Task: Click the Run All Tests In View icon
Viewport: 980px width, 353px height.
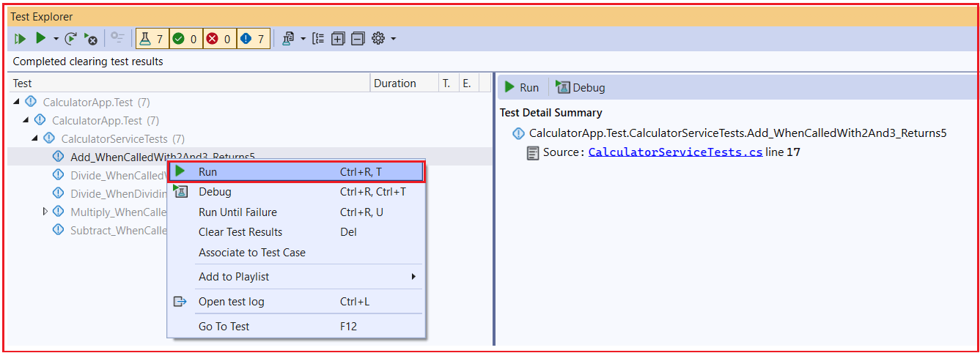Action: click(x=20, y=39)
